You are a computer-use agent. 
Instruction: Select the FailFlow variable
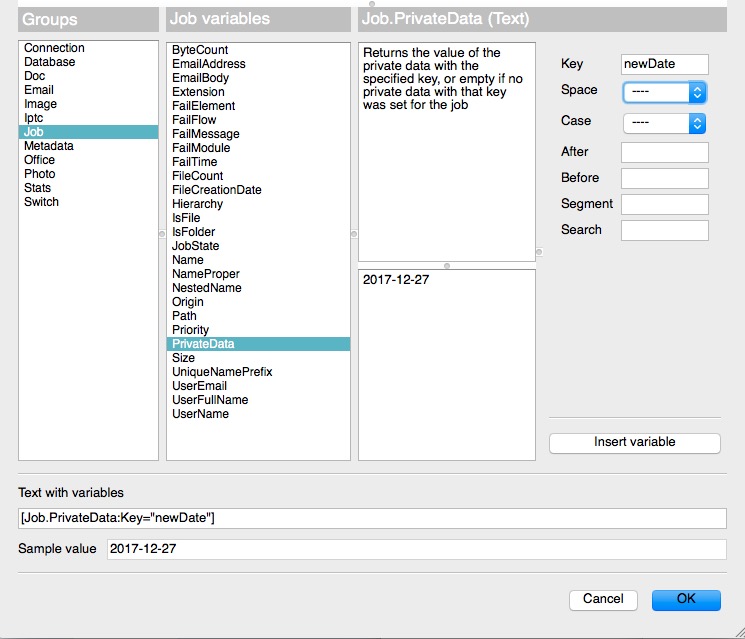258,120
